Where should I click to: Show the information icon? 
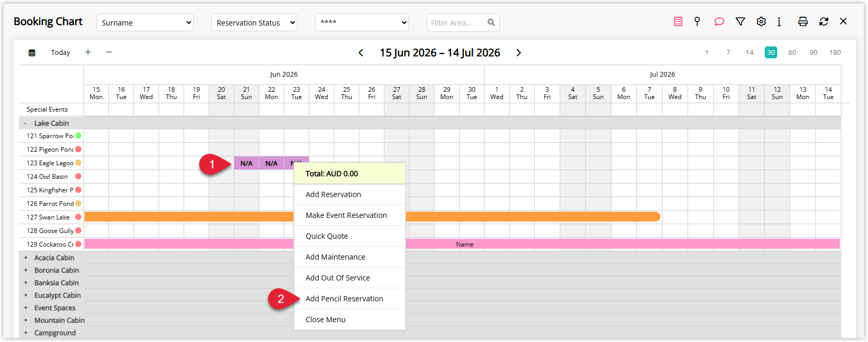tap(779, 21)
